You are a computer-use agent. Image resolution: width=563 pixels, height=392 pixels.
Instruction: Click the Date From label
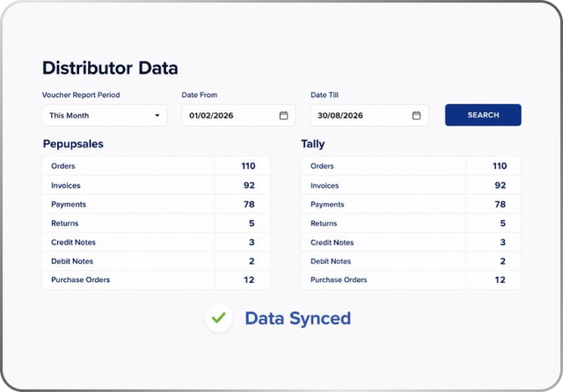coord(200,95)
